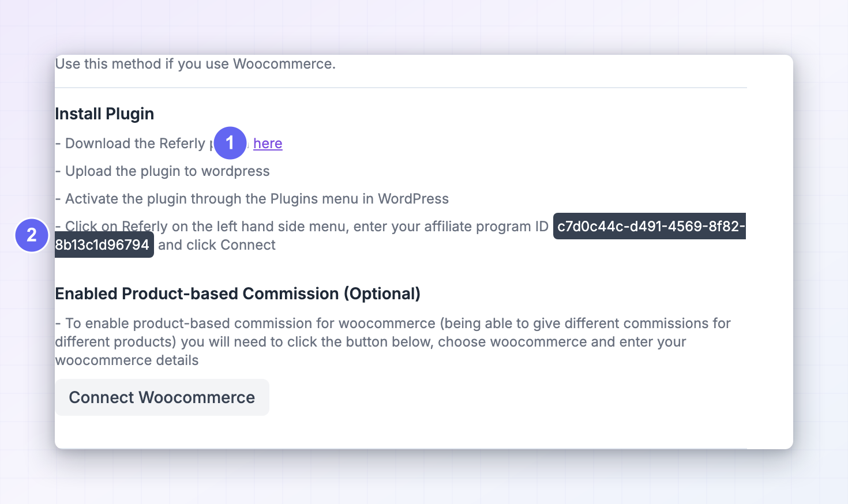Click the "Use this method if you use Woocommerce" text
848x504 pixels.
[x=195, y=63]
